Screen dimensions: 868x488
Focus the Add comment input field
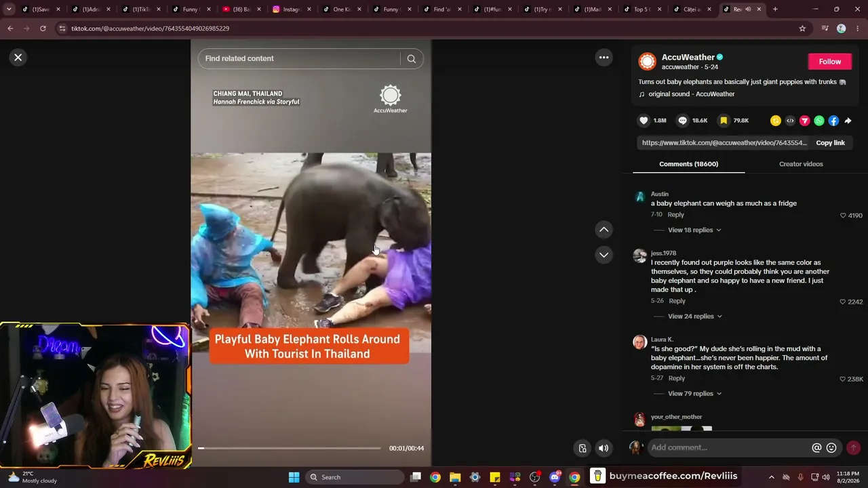click(729, 448)
